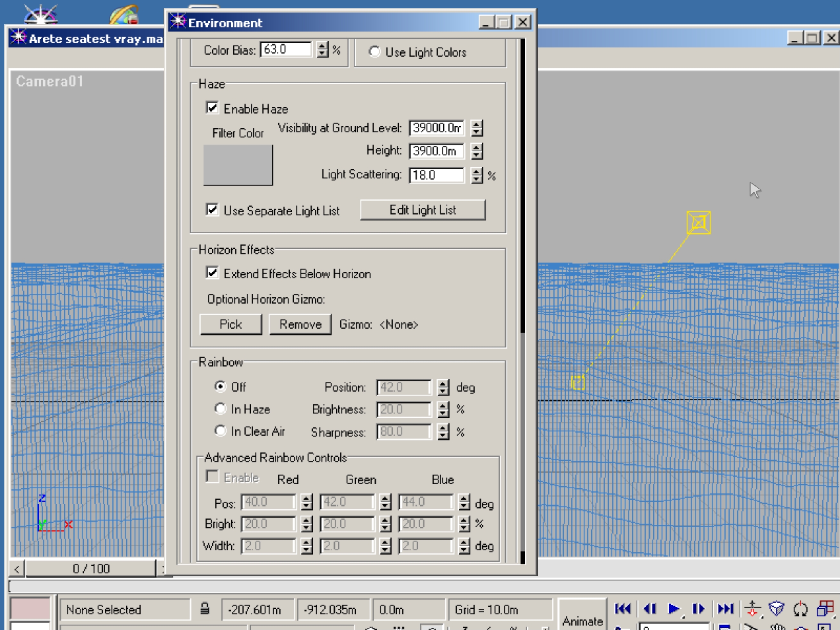Increase the Light Scattering spinner value
The width and height of the screenshot is (840, 630).
[476, 171]
